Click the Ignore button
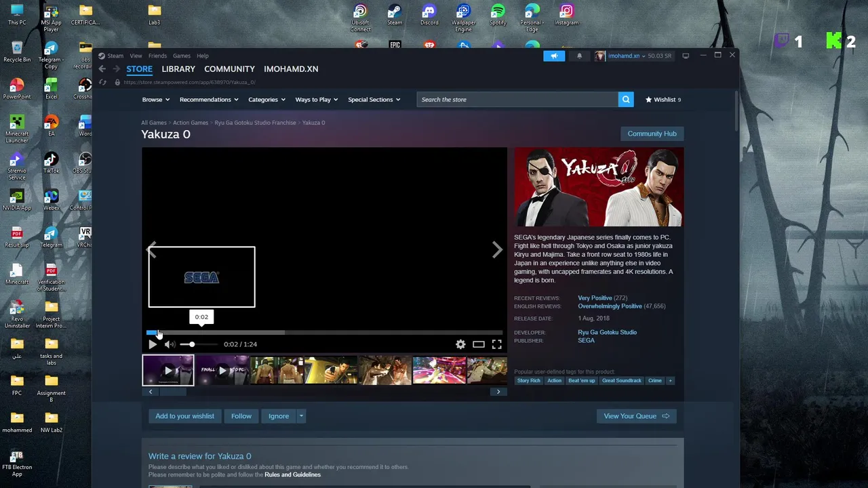This screenshot has width=868, height=488. pyautogui.click(x=279, y=416)
